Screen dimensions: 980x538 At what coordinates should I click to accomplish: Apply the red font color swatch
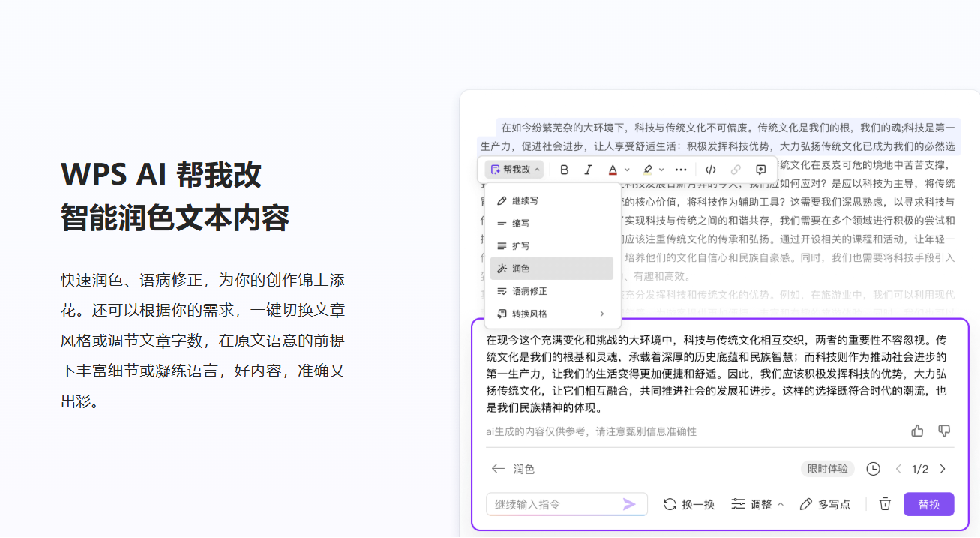[613, 170]
